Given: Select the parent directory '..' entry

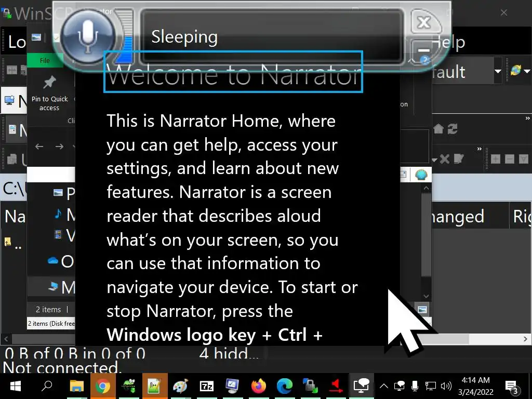Looking at the screenshot, I should [13, 243].
